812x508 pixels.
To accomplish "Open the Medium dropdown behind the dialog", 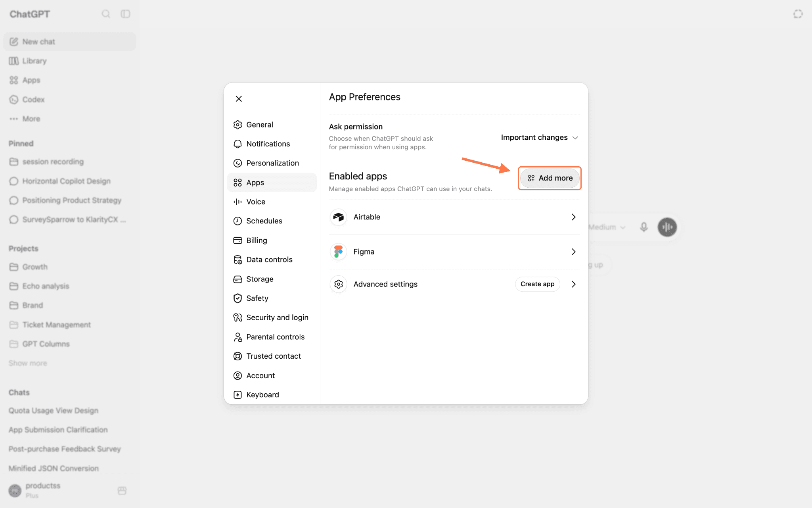I will point(607,227).
